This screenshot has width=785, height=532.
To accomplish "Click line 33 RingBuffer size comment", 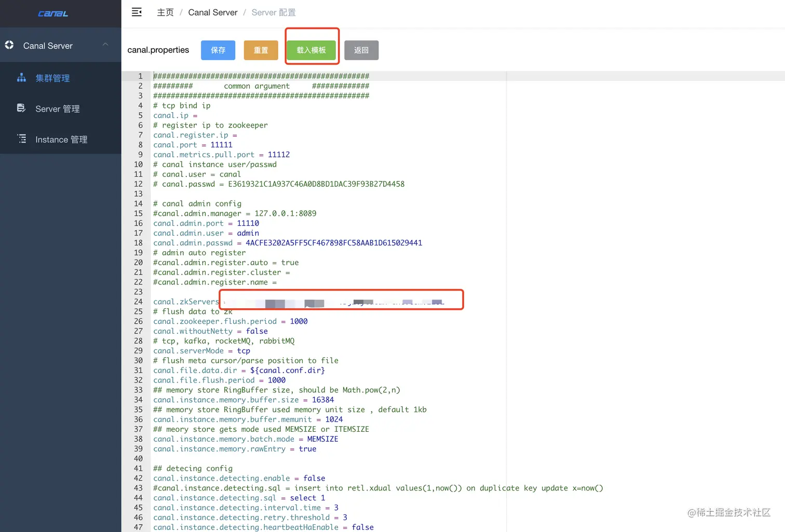I will click(277, 390).
